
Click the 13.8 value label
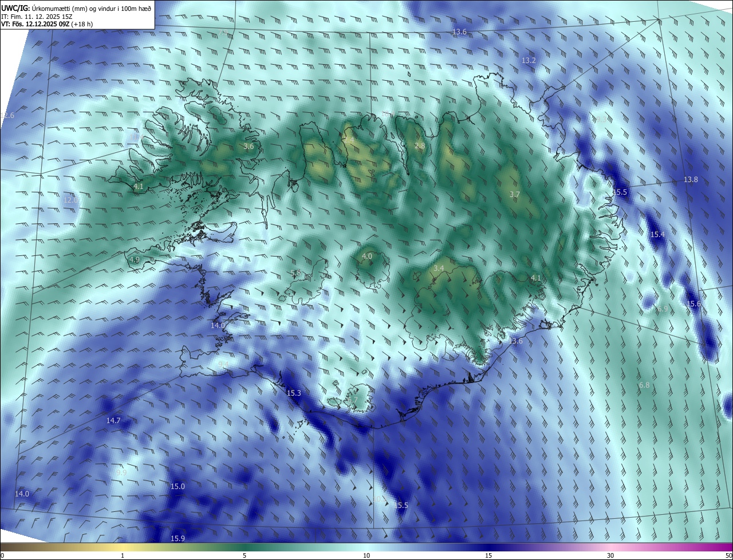pyautogui.click(x=691, y=179)
